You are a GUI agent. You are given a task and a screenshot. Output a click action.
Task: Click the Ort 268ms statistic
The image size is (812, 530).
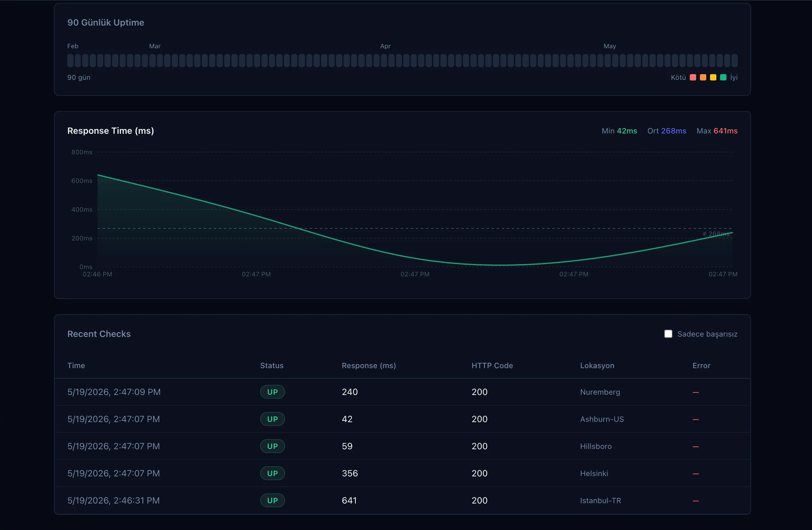pos(667,131)
